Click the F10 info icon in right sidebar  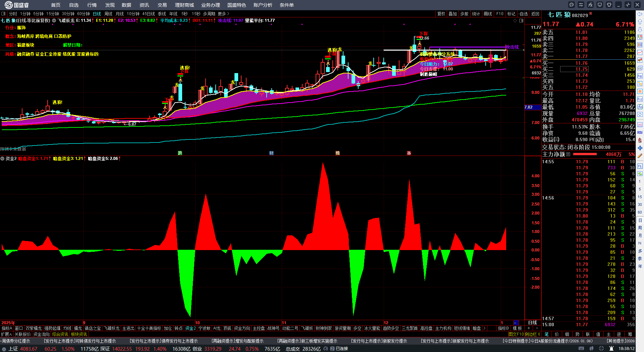tap(640, 76)
